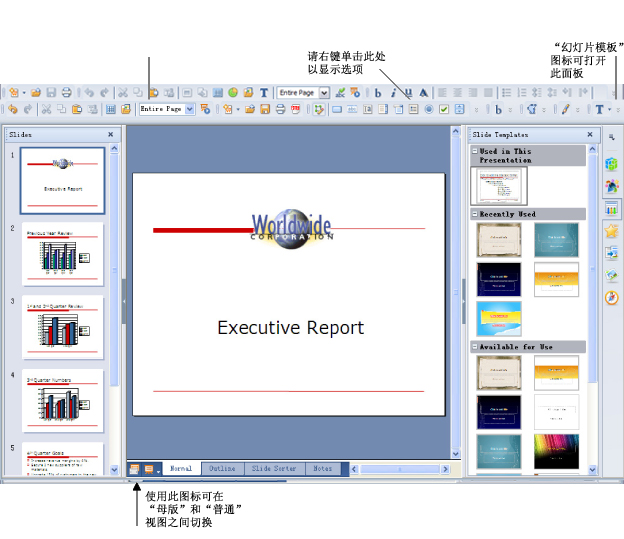Click the pencil drawing tool icon
Viewport: 624px width, 539px height.
coord(566,109)
